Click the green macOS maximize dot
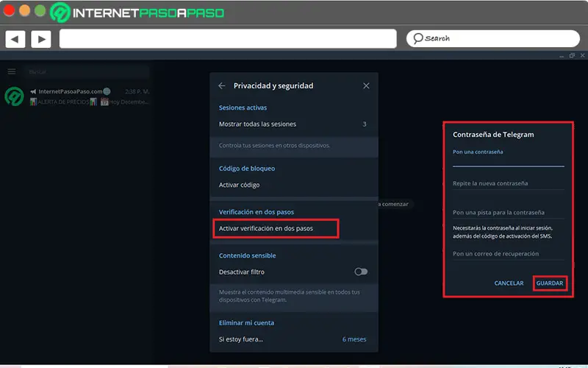 40,10
